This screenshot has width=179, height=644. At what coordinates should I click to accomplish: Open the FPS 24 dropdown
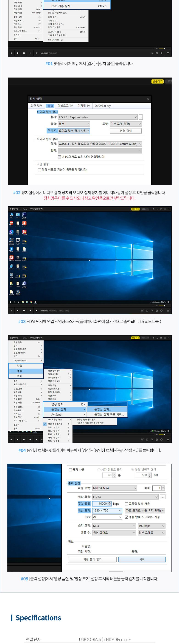tap(107, 517)
